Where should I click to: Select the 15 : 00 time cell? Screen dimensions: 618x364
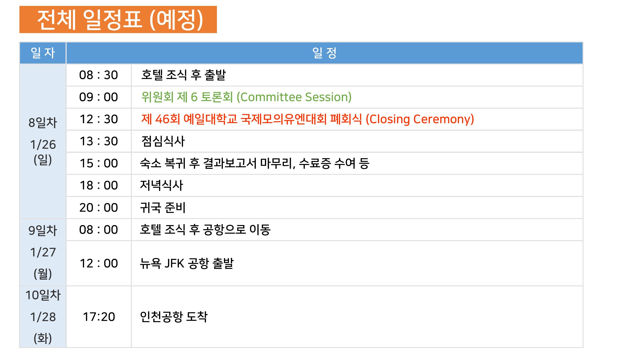pos(99,163)
